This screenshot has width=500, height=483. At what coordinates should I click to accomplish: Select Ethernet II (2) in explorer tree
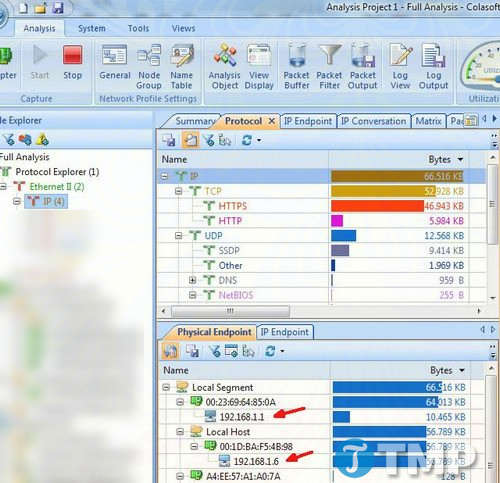click(x=57, y=187)
